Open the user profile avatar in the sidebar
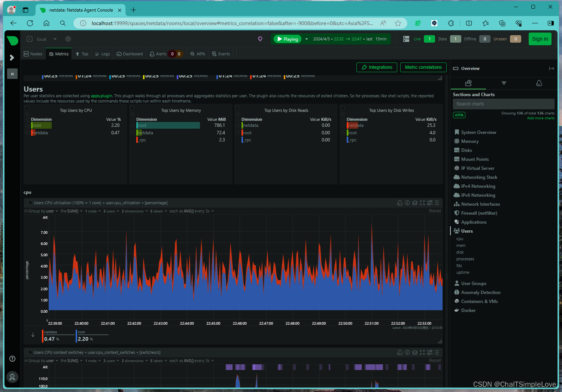 point(12,377)
